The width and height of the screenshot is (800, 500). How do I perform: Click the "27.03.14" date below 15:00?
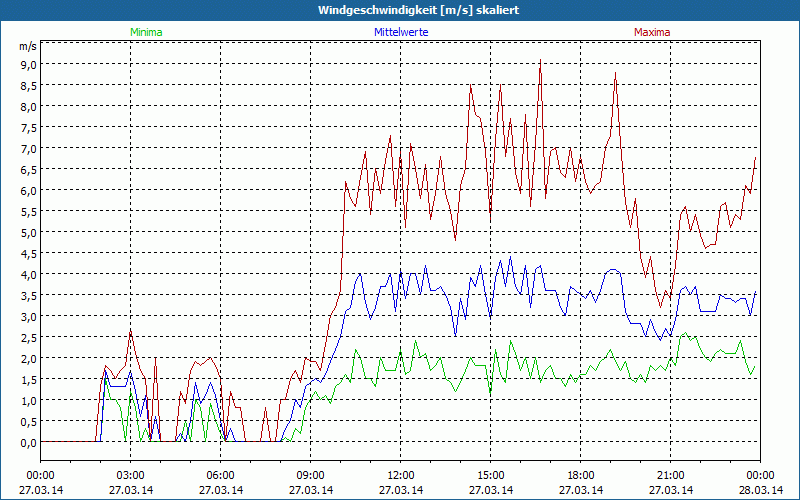coord(491,490)
